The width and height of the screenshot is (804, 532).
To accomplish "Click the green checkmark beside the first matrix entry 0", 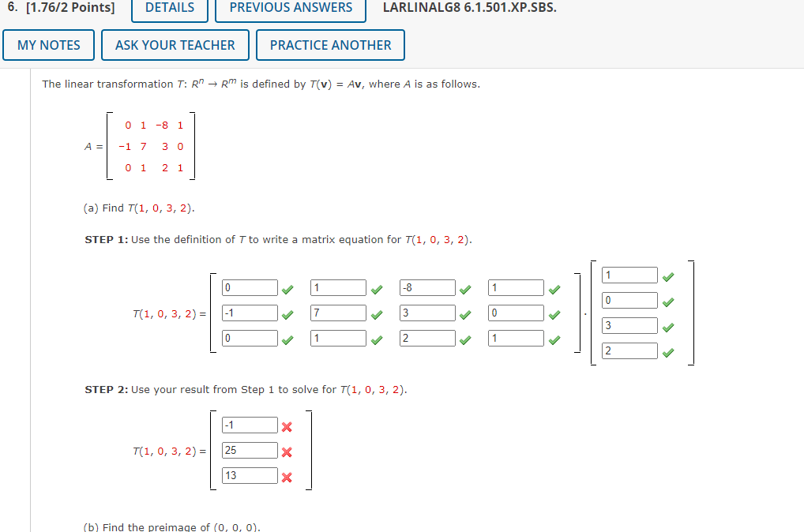I will (x=287, y=289).
